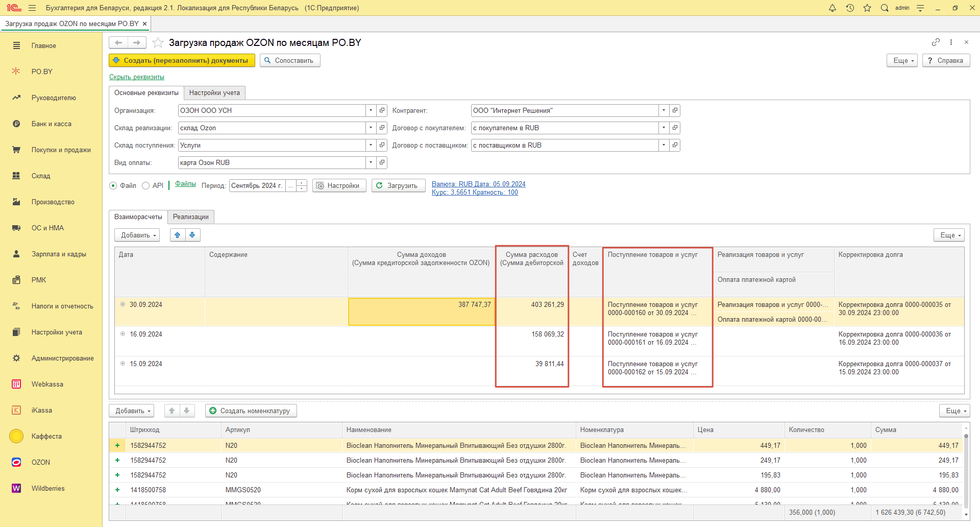The image size is (980, 527).
Task: Open Банк и касса section
Action: point(51,124)
